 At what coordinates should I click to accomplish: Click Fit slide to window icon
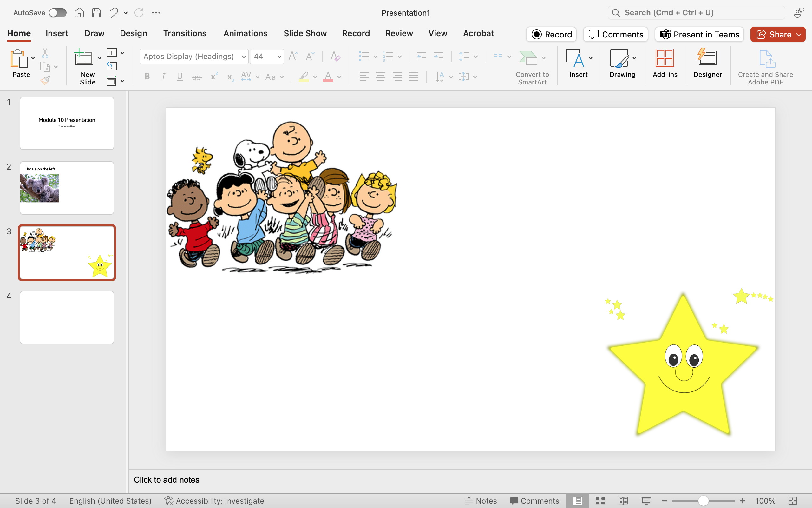coord(793,501)
